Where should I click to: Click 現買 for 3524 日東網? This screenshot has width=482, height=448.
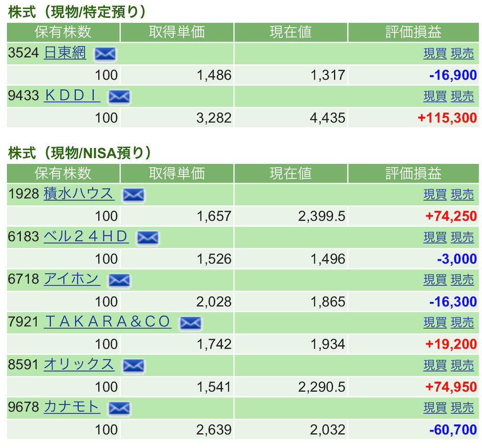435,54
